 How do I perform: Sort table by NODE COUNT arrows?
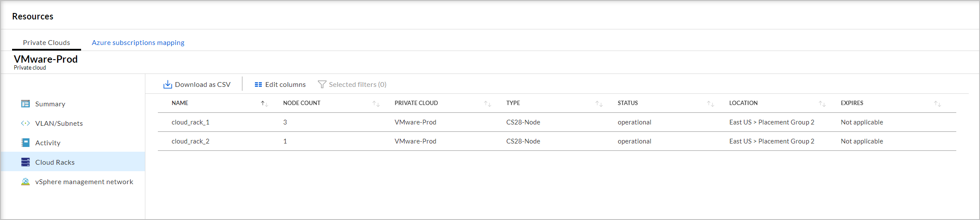376,103
